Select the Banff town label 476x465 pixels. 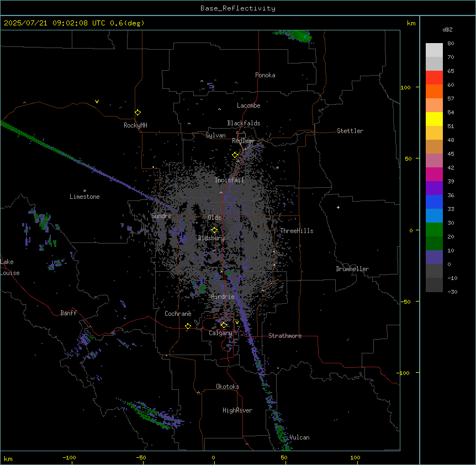[68, 313]
